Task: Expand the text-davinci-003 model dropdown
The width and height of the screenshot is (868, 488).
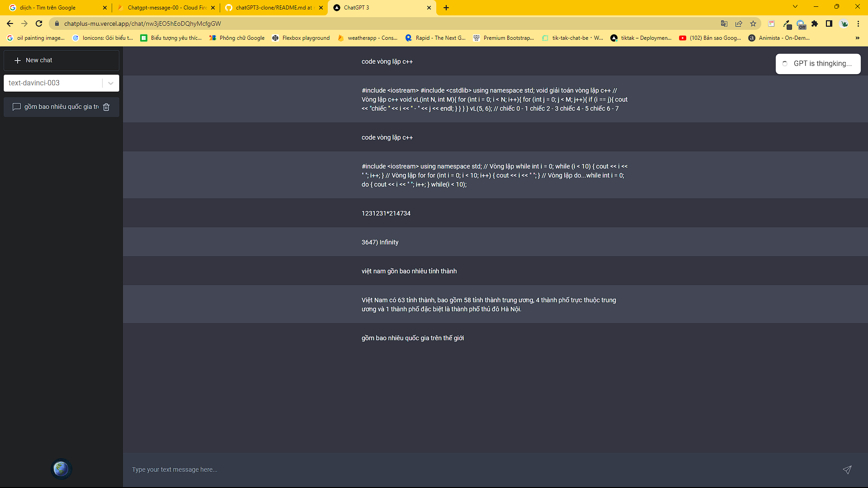Action: click(110, 83)
